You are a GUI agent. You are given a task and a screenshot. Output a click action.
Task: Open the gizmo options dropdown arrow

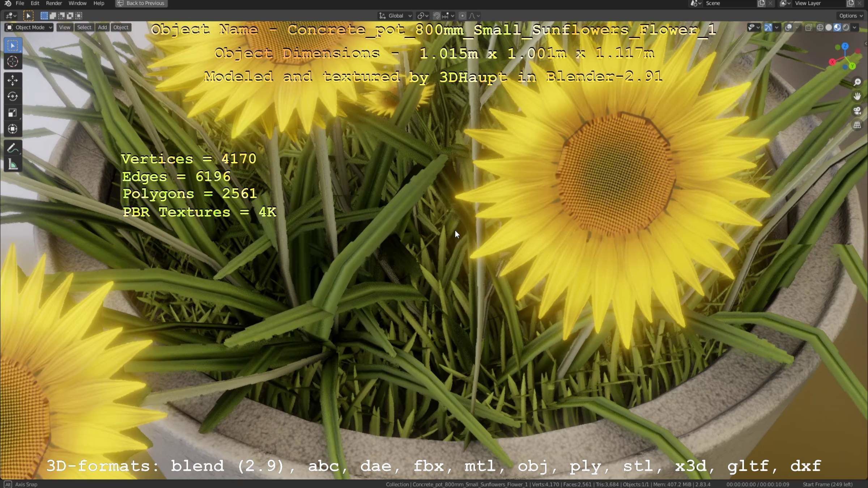pyautogui.click(x=776, y=27)
